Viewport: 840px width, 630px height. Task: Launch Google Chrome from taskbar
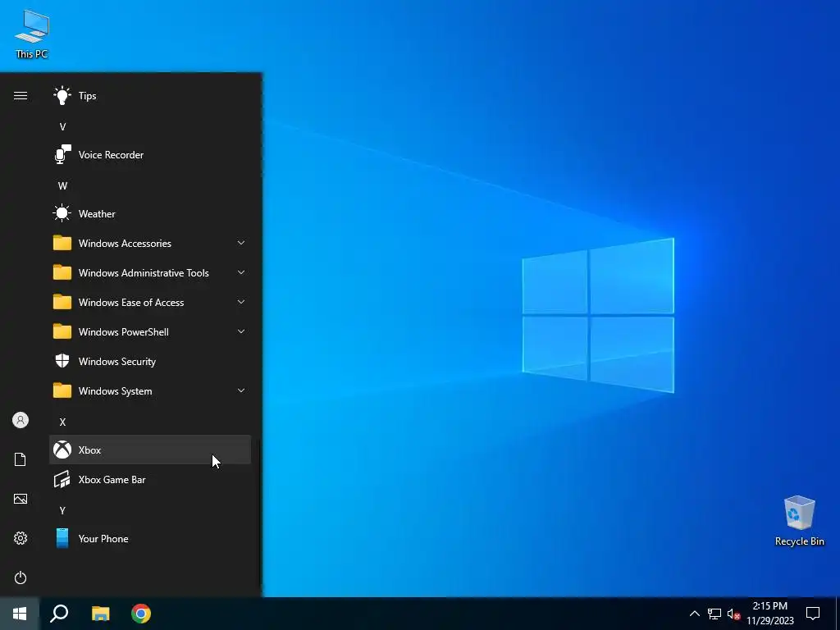[141, 614]
